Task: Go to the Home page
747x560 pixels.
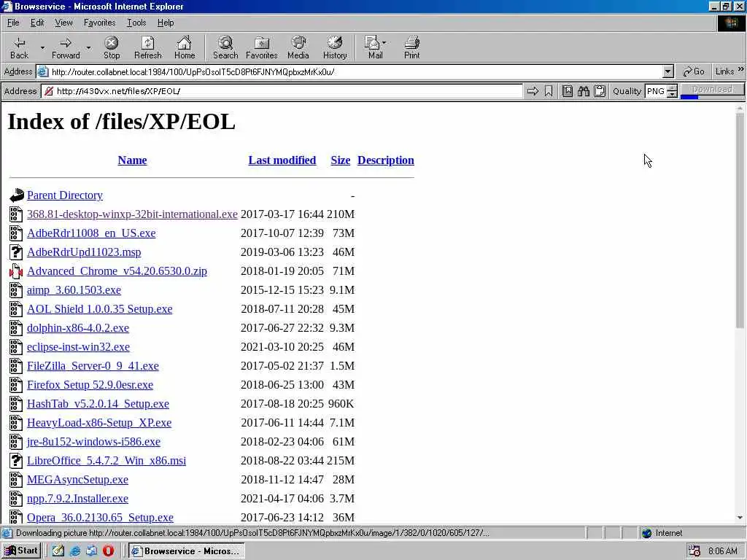Action: pos(185,47)
